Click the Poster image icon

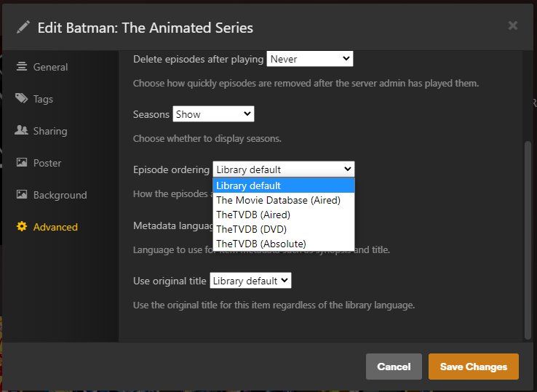point(22,163)
